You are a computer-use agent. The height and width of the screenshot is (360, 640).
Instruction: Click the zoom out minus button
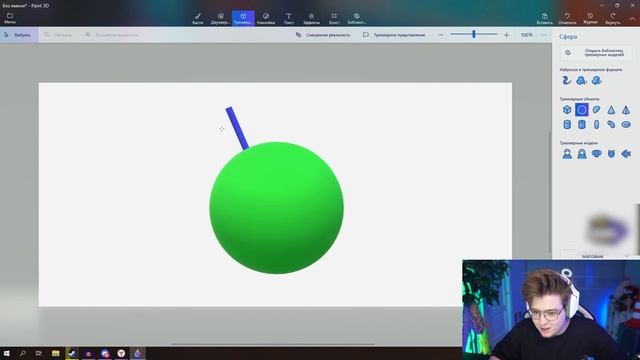(x=440, y=35)
